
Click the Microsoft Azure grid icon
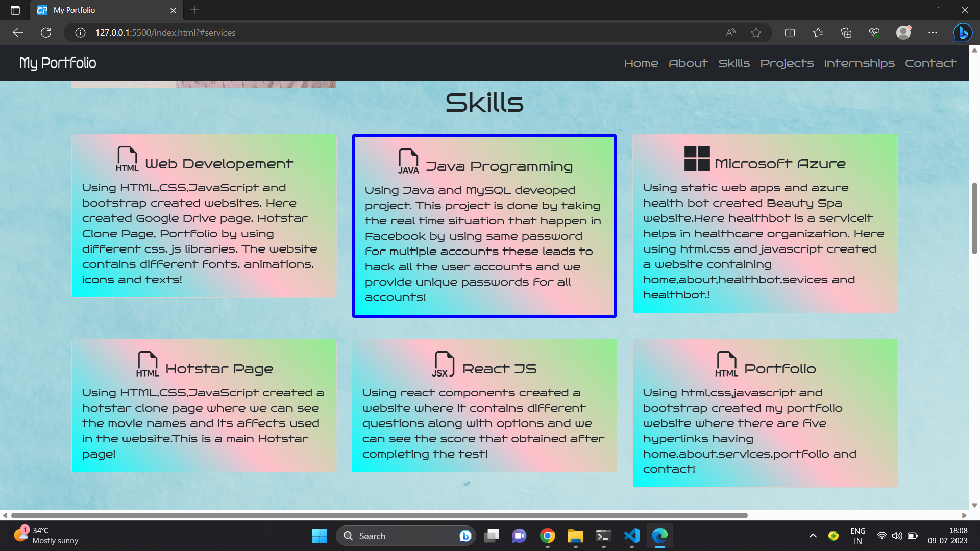click(x=696, y=160)
